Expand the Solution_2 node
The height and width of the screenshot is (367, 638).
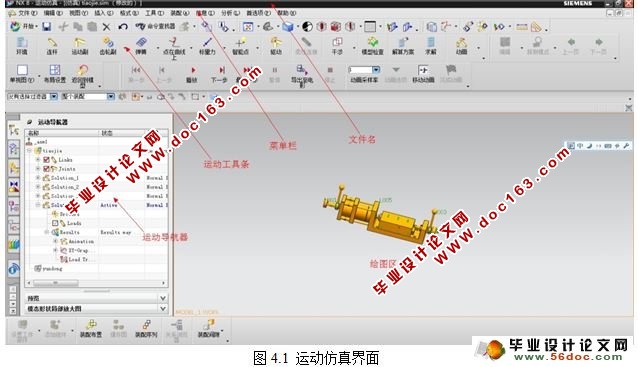38,187
